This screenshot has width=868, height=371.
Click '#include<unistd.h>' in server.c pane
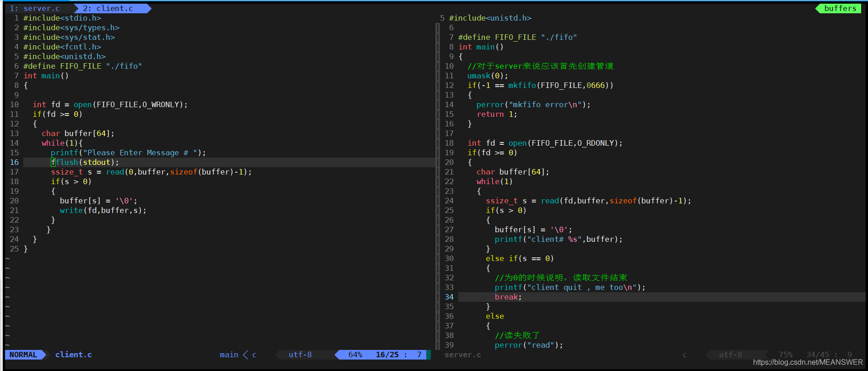pos(490,18)
